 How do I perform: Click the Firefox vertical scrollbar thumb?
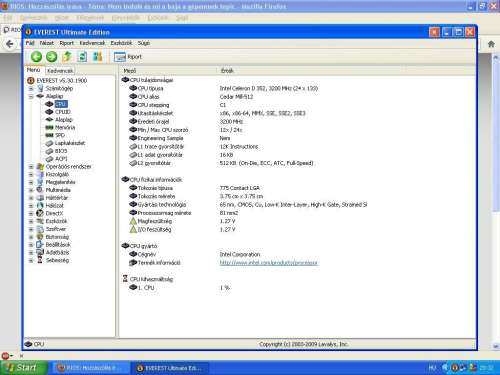[x=496, y=137]
